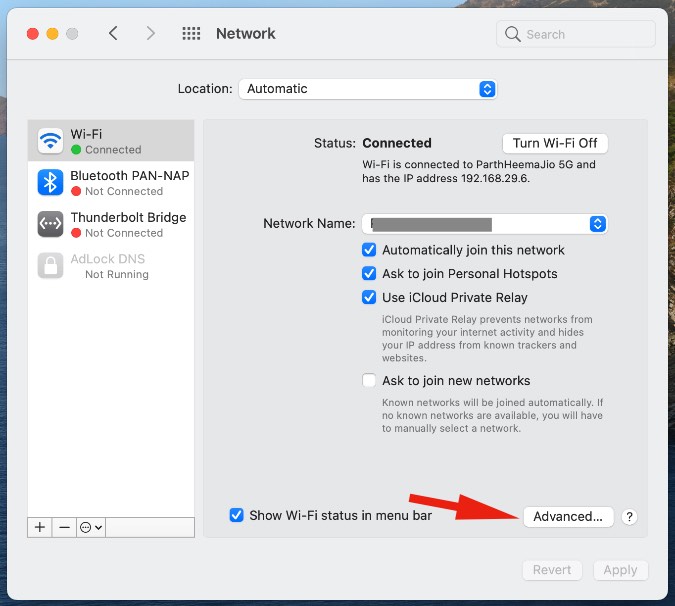Add a new network service with plus button
Image resolution: width=675 pixels, height=606 pixels.
click(x=40, y=527)
